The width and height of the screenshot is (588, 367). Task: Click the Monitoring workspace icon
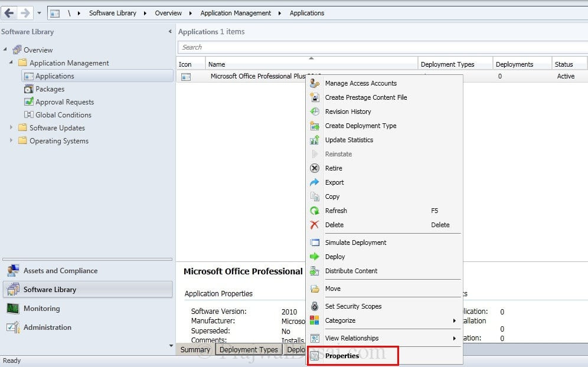tap(13, 309)
